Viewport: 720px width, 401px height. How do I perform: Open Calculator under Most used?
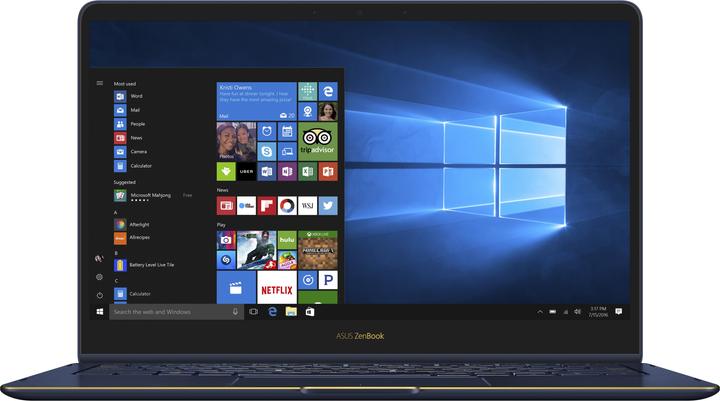(133, 166)
